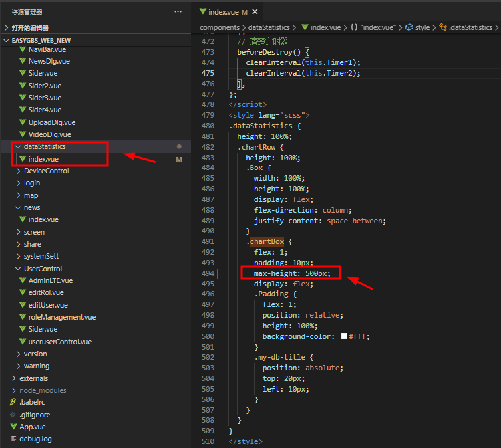Viewport: 501px width, 448px height.
Task: Open Sider2.vue file
Action: pyautogui.click(x=45, y=86)
